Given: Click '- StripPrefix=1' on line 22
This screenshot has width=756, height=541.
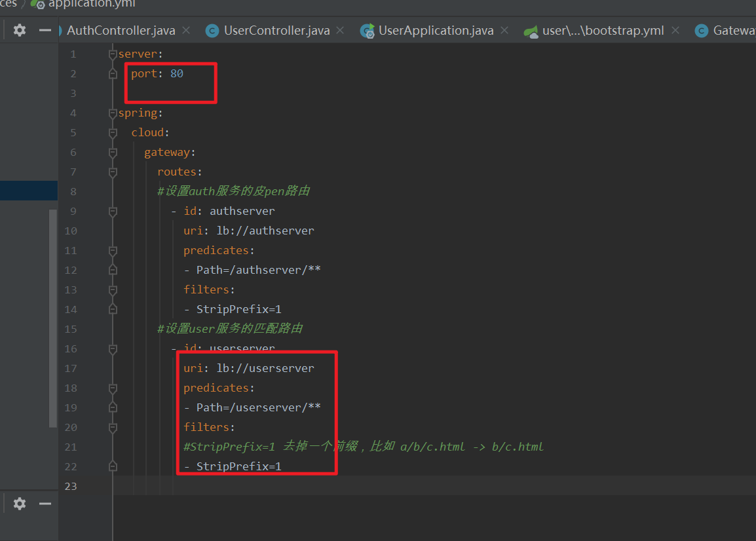Looking at the screenshot, I should pos(233,466).
